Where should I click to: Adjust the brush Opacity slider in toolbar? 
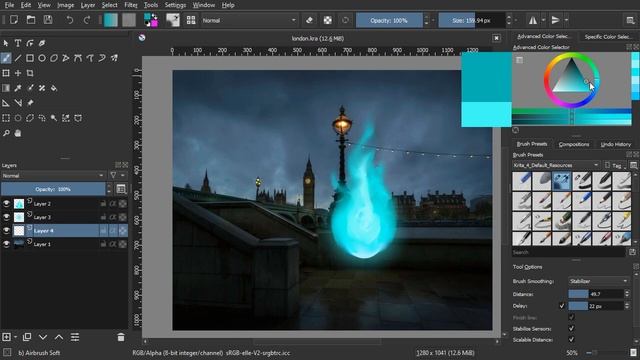(x=389, y=20)
